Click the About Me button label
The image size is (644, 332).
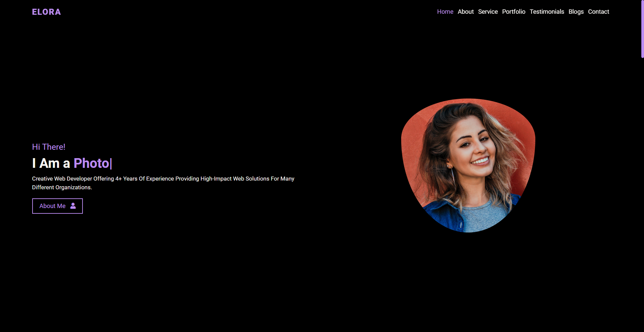point(52,206)
